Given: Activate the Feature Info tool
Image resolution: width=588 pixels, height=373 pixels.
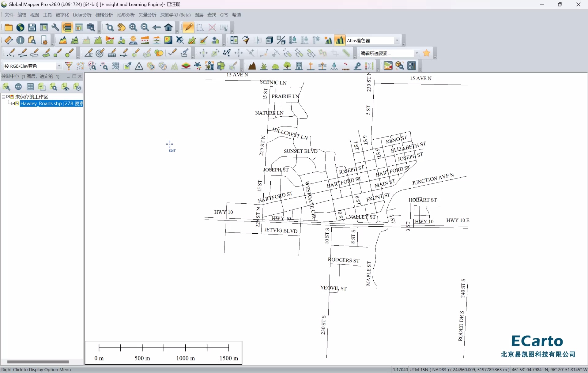Looking at the screenshot, I should (20, 40).
